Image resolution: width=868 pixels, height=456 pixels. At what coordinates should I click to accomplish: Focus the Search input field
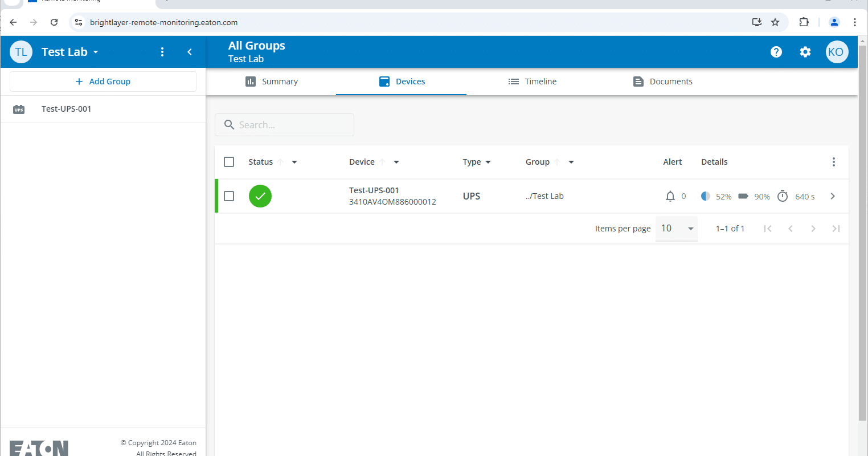(285, 125)
